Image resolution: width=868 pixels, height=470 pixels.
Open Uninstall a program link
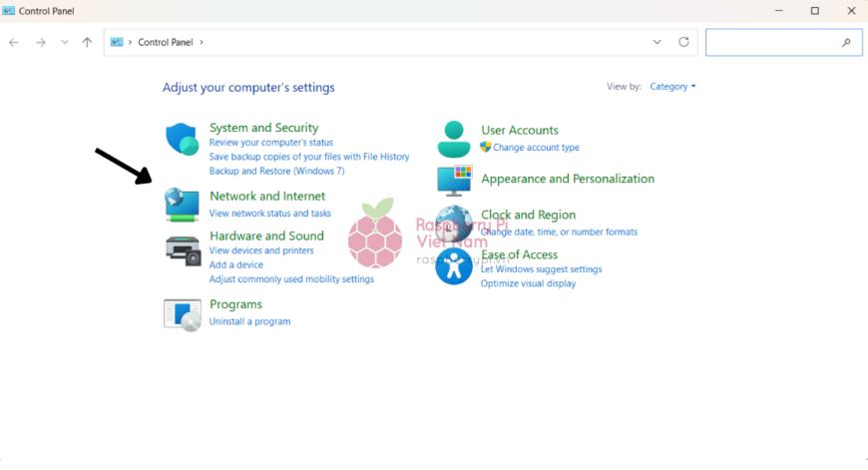tap(249, 321)
